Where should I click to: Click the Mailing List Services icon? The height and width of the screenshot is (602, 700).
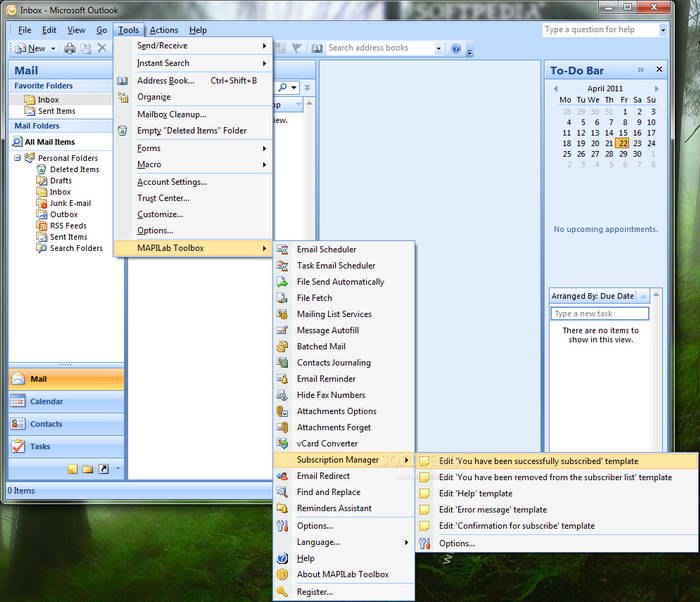[x=282, y=314]
